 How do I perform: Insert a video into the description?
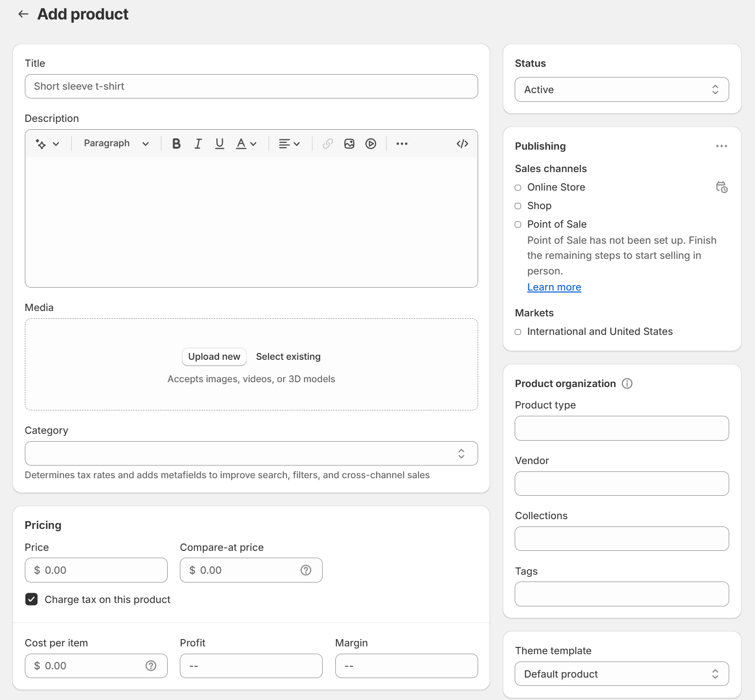[x=370, y=143]
